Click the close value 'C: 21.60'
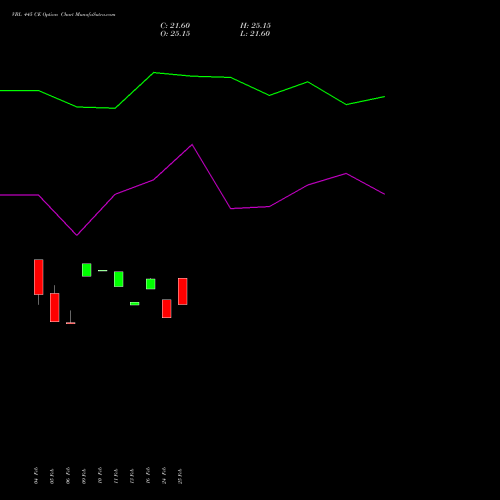 pyautogui.click(x=175, y=26)
